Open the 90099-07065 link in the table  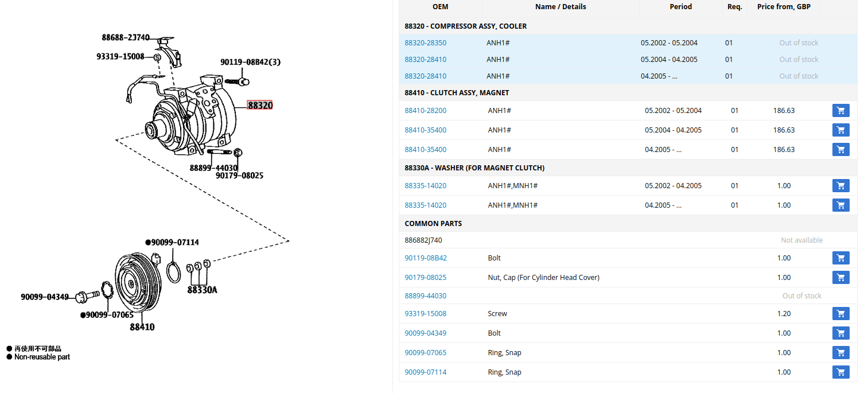pos(425,353)
